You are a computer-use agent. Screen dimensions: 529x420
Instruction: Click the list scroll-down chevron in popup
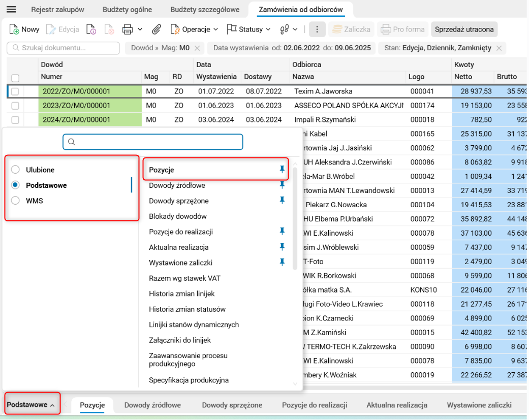click(x=295, y=383)
